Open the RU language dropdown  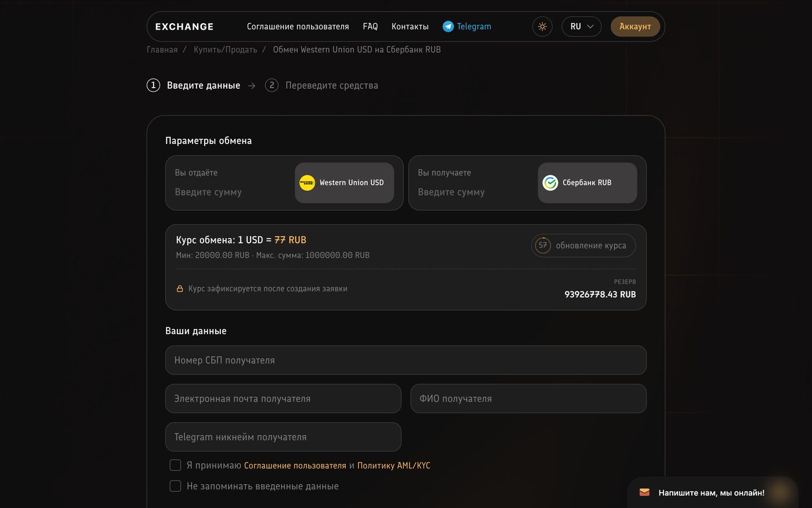pos(581,27)
